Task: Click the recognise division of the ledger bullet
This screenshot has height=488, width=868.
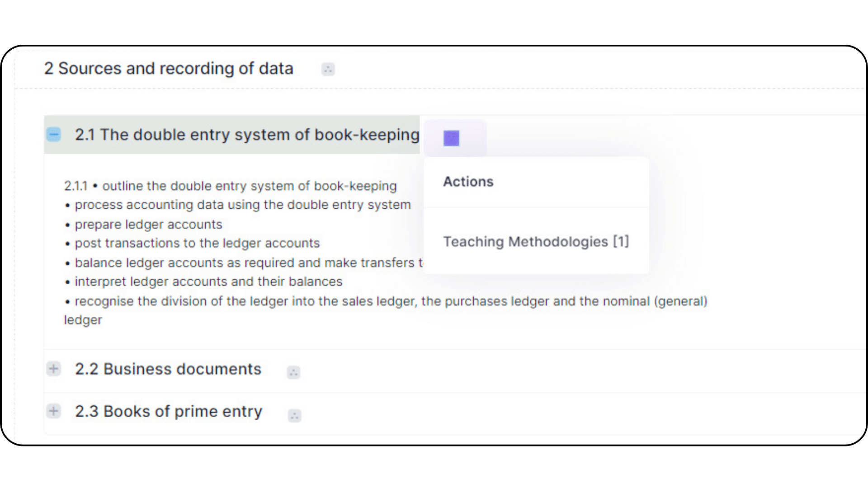Action: (391, 301)
